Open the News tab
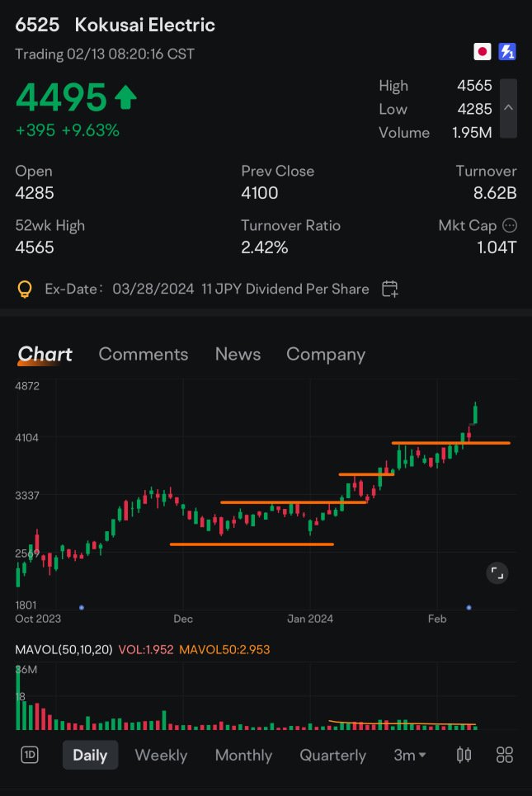The height and width of the screenshot is (796, 532). [238, 355]
